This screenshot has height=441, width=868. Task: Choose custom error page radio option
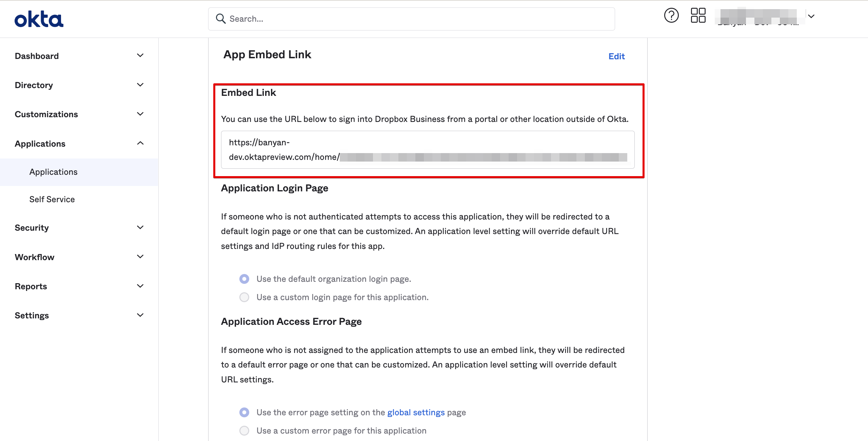244,431
